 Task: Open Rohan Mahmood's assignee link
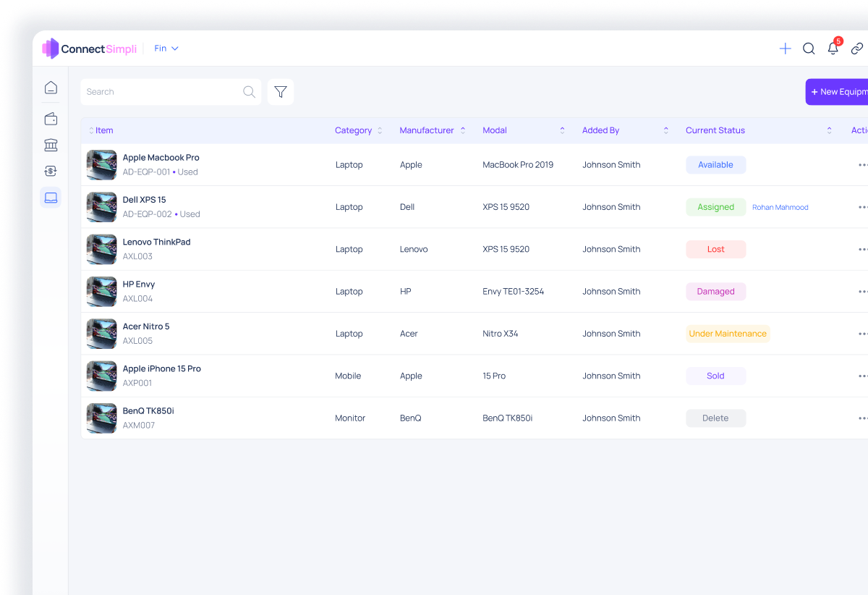tap(780, 207)
